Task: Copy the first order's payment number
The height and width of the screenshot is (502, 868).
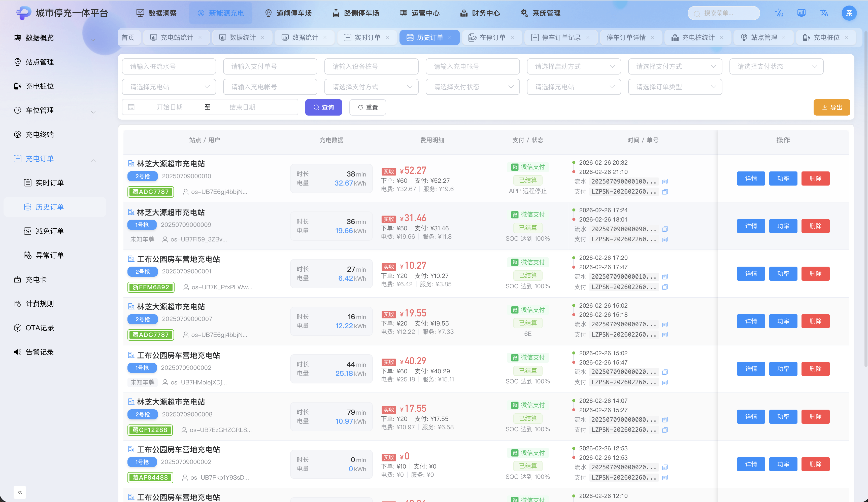Action: point(665,192)
